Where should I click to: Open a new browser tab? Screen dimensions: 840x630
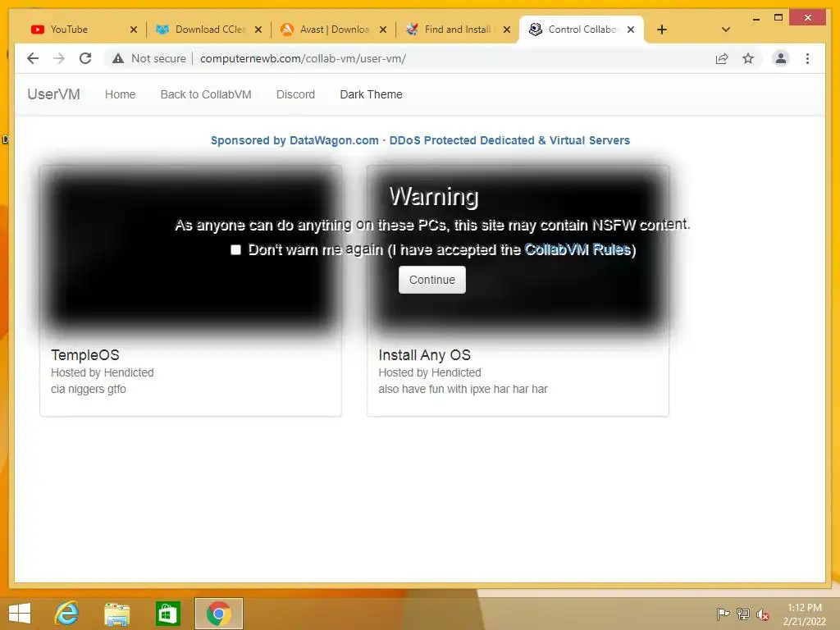[x=662, y=30]
